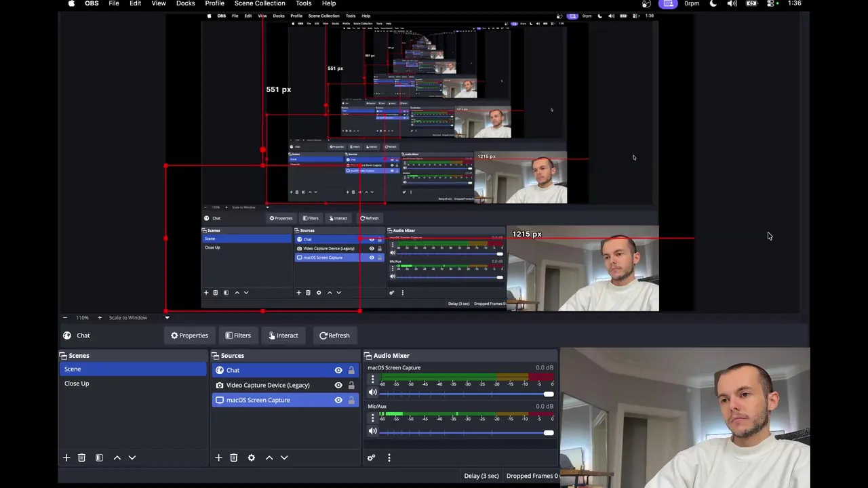Open the macOS Screen Capture mixer three-dot options

click(x=372, y=380)
